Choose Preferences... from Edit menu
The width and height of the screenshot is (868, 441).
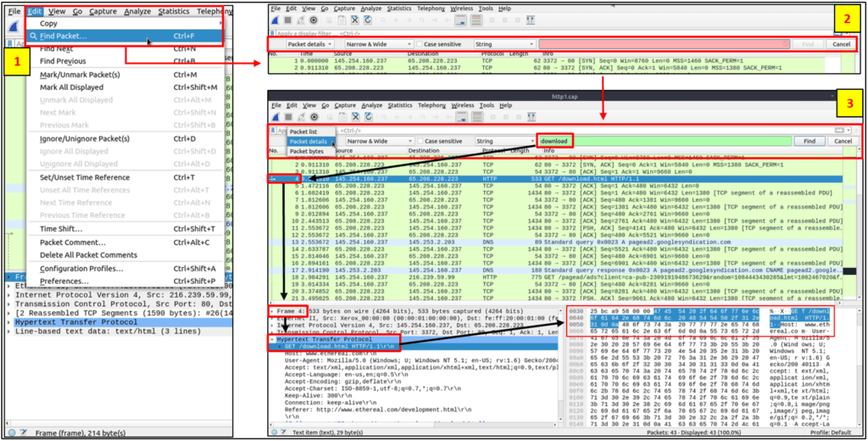(125, 281)
